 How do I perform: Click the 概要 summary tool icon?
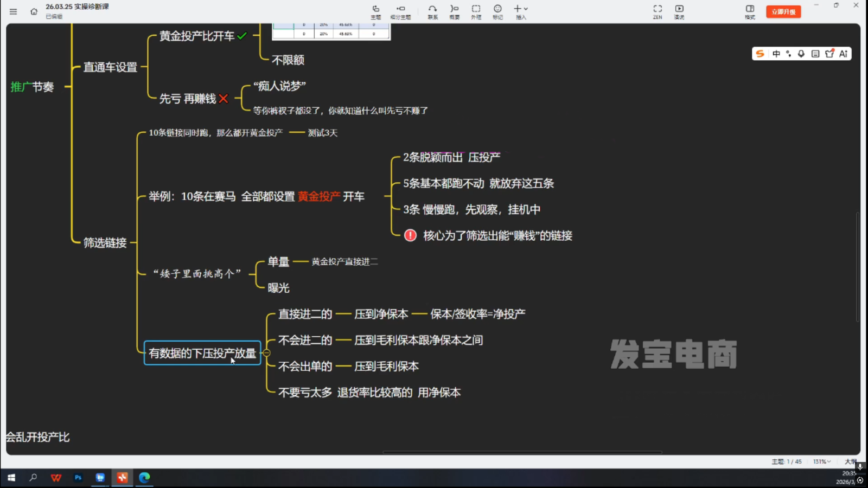pyautogui.click(x=454, y=11)
